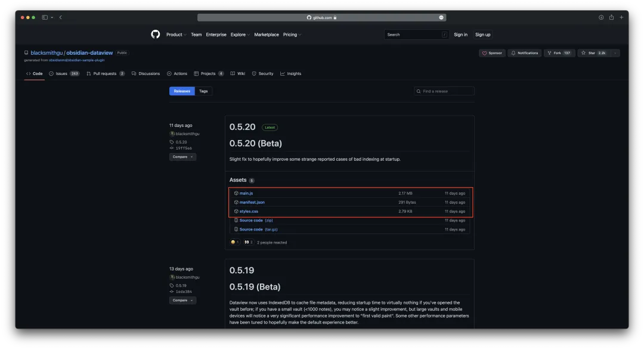This screenshot has width=644, height=349.
Task: Switch to the Discussions tab
Action: (x=146, y=74)
